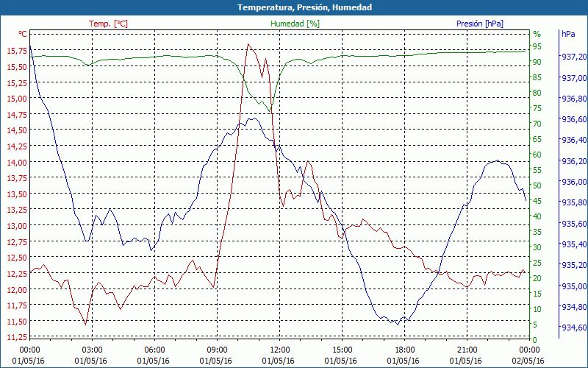Click the '50' humidity axis value
Screen dimensions: 588x368
[x=537, y=185]
